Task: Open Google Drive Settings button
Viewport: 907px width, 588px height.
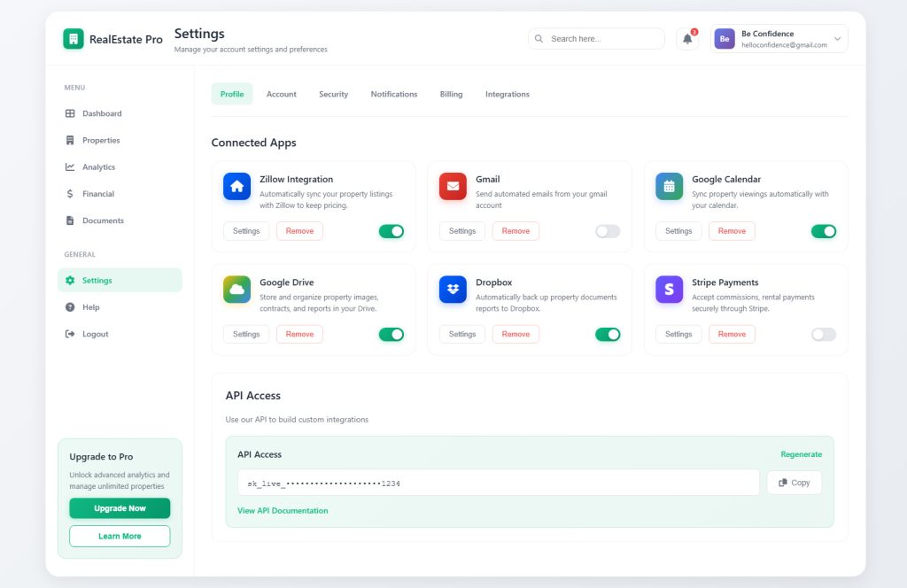Action: [x=246, y=334]
